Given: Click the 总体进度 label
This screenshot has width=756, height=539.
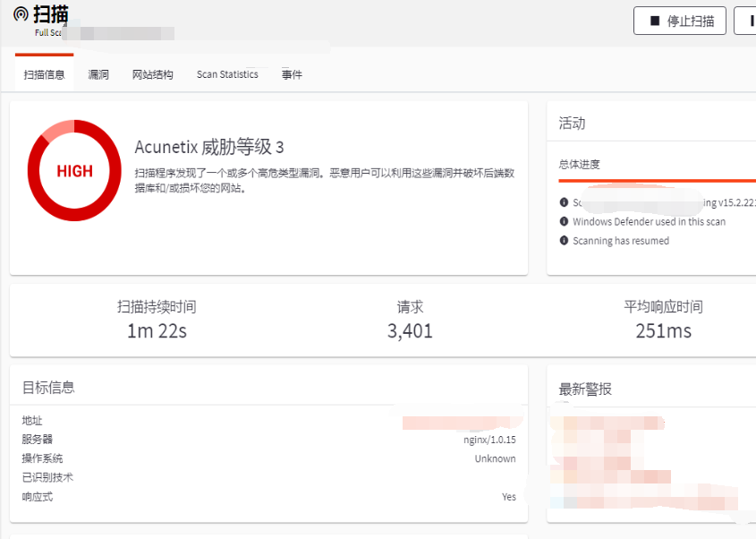Looking at the screenshot, I should 579,164.
